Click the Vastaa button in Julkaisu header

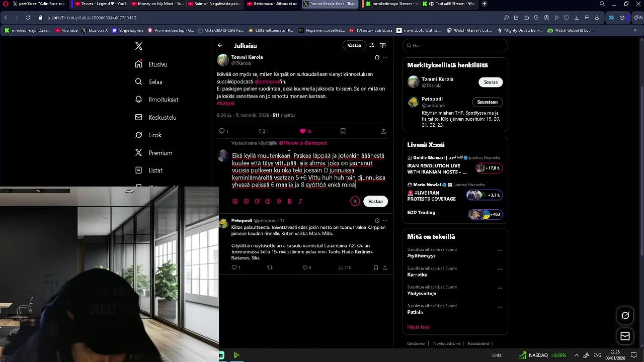click(354, 45)
